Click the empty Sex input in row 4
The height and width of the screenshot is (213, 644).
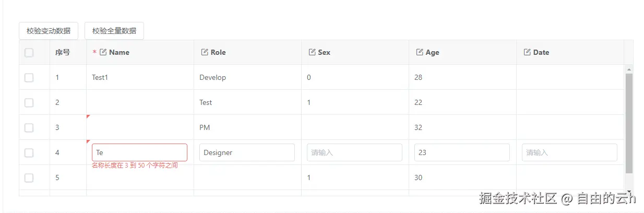(354, 152)
